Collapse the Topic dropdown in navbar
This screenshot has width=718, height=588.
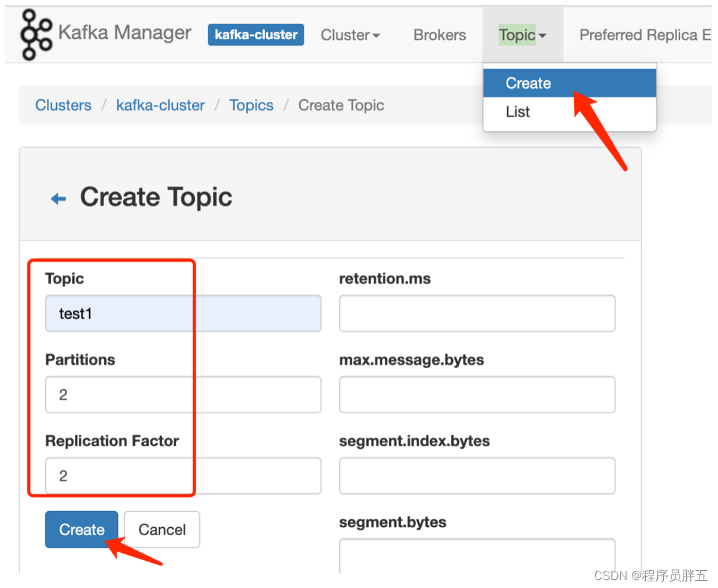click(522, 35)
